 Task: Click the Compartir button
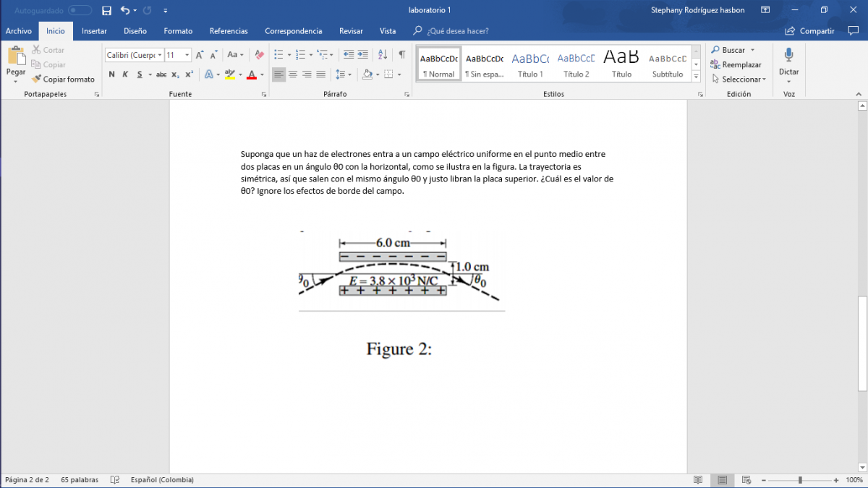coord(810,31)
